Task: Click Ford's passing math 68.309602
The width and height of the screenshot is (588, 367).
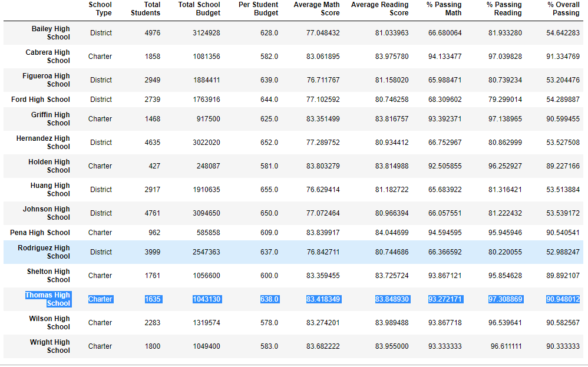Action: click(445, 100)
